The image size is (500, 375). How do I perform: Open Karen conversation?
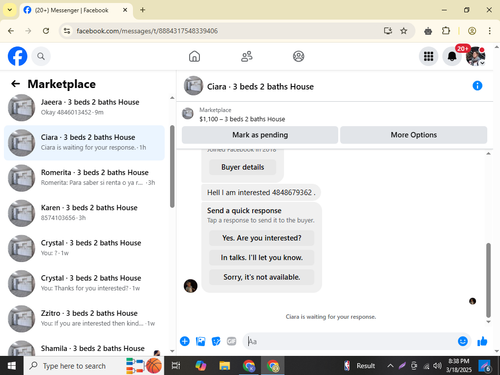(x=84, y=213)
